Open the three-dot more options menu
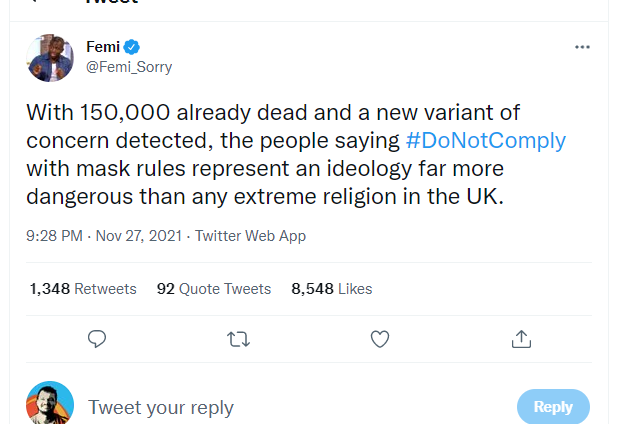The height and width of the screenshot is (424, 626). [x=582, y=47]
